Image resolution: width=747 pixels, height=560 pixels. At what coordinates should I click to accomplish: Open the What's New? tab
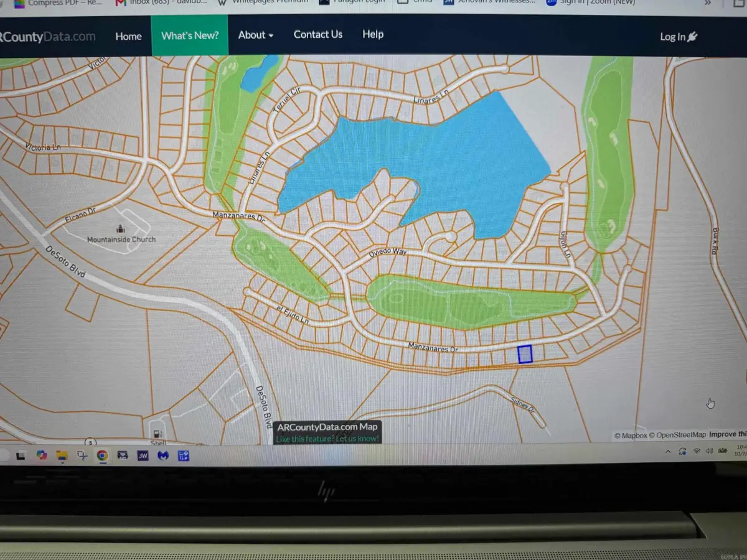click(x=190, y=35)
